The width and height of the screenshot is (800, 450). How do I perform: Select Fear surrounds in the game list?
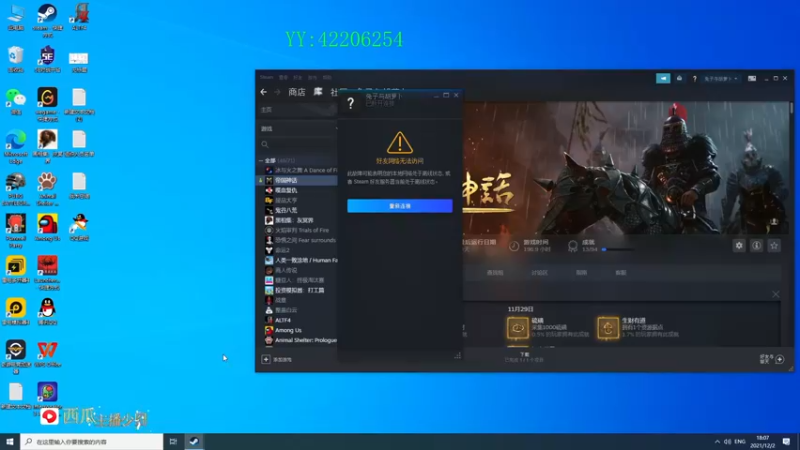[301, 240]
